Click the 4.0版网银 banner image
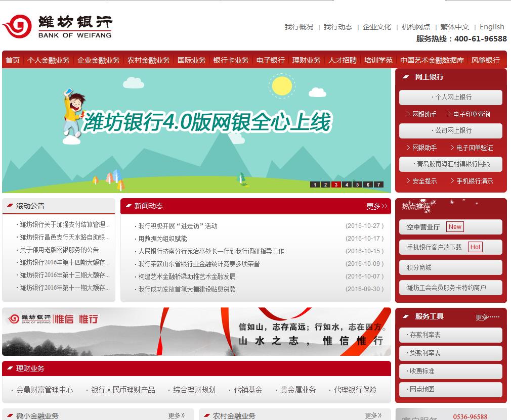Viewport: 511px width, 420px height. point(196,130)
